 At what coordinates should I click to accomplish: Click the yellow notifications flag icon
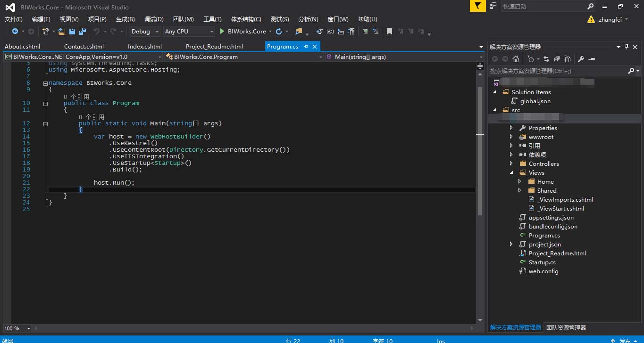point(477,6)
